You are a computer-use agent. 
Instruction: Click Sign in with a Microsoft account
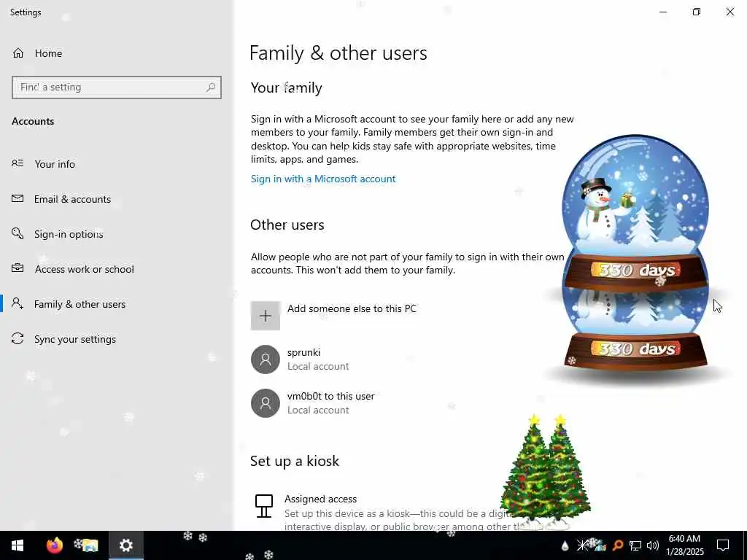(323, 179)
